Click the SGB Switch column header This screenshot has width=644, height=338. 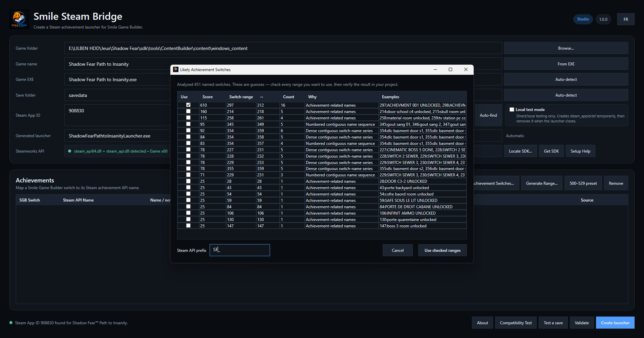(x=30, y=200)
